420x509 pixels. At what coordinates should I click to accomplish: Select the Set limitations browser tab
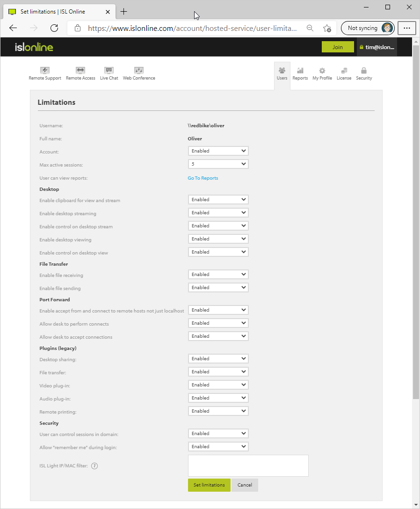pos(56,12)
